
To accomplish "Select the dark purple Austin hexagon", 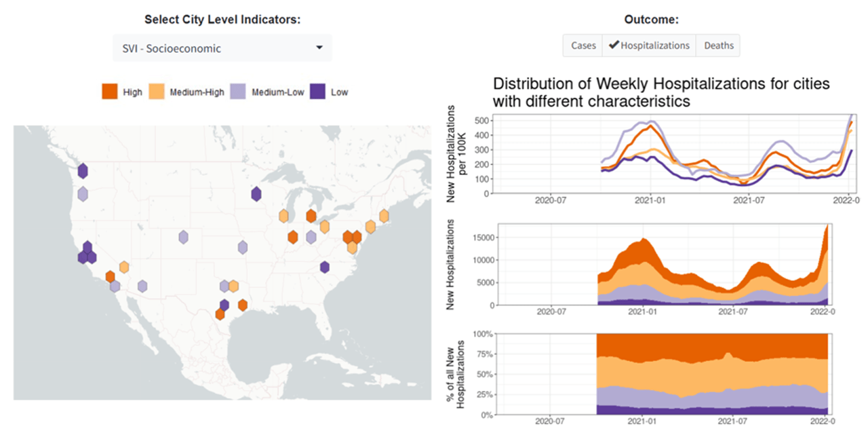I will [x=224, y=305].
